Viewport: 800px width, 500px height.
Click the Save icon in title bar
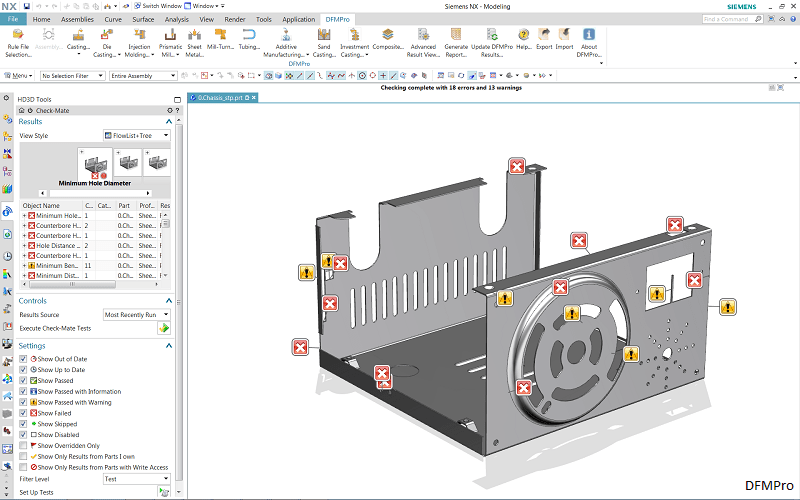[x=27, y=6]
